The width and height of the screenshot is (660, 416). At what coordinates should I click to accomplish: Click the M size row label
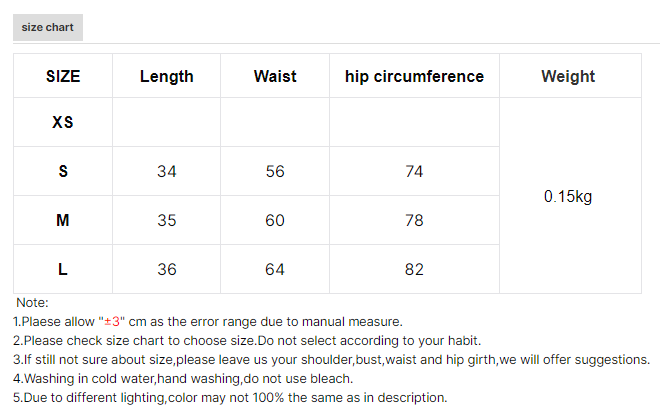pos(63,220)
